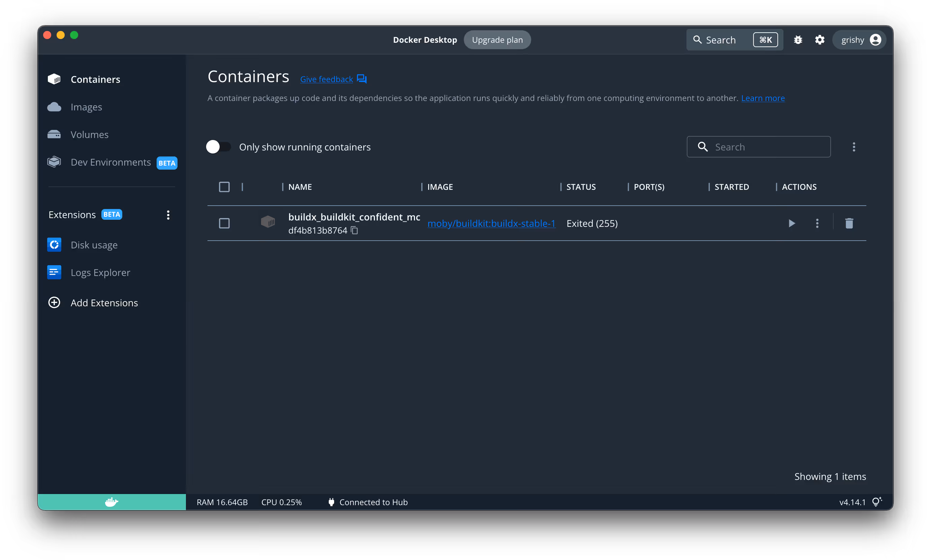
Task: Open Extensions three-dot options menu
Action: pyautogui.click(x=168, y=215)
